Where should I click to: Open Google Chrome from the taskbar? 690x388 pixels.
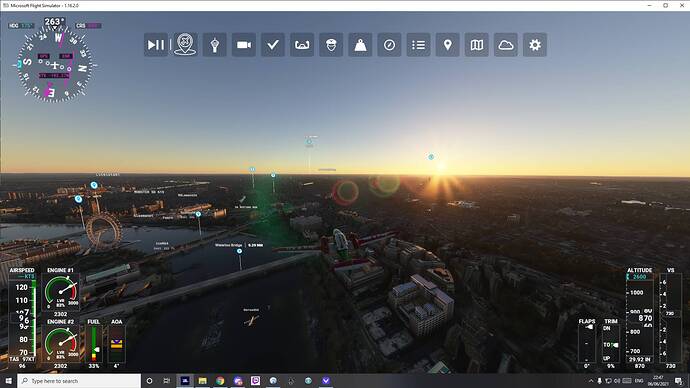(220, 381)
